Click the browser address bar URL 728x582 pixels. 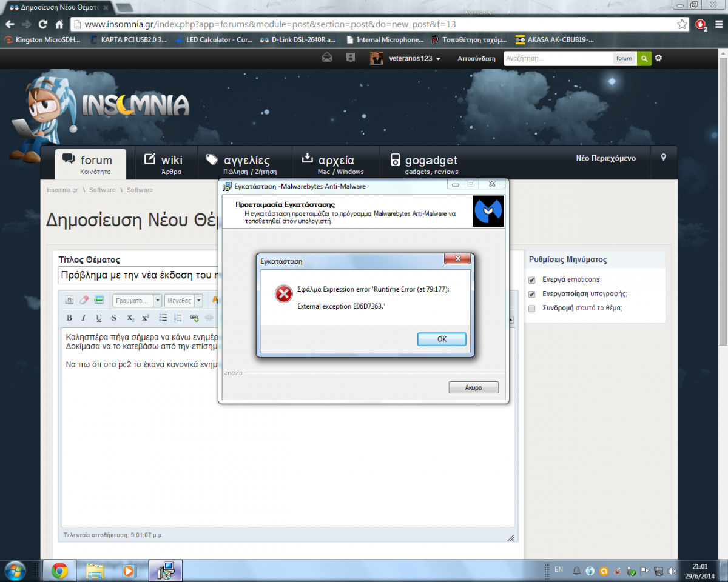pyautogui.click(x=270, y=24)
